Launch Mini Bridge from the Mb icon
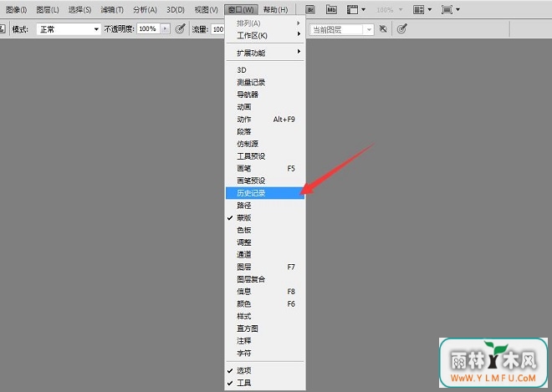The width and height of the screenshot is (552, 392). [x=331, y=9]
